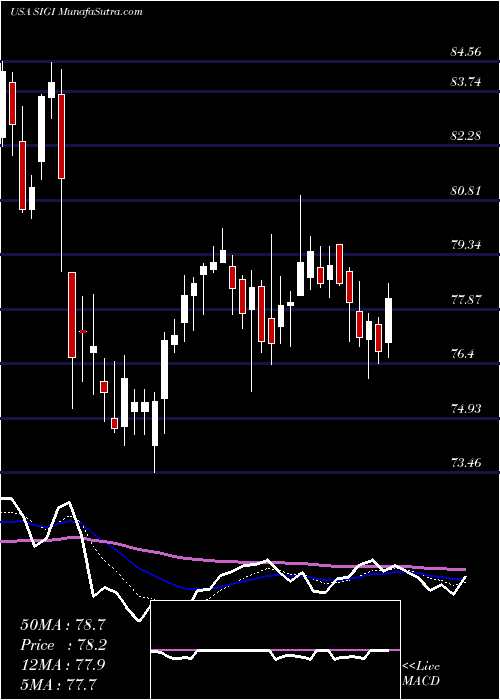Screen dimensions: 500x700
Task: Click the 73.46 price level label
Action: click(x=466, y=462)
